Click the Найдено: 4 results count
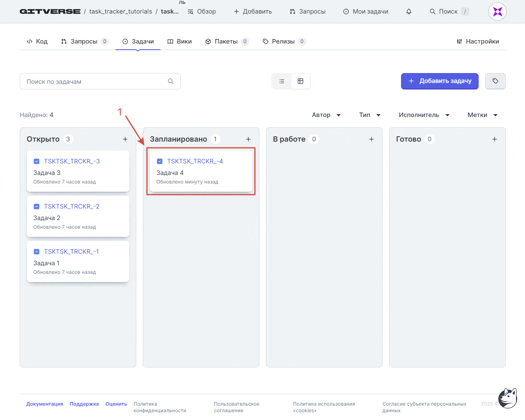This screenshot has width=525, height=420. click(37, 115)
